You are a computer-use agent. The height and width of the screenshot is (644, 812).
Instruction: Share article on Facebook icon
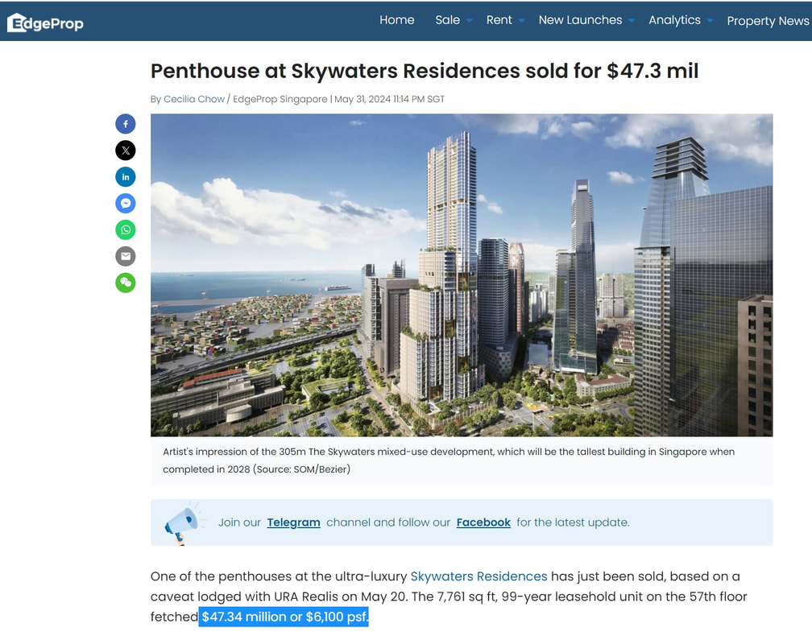tap(126, 124)
